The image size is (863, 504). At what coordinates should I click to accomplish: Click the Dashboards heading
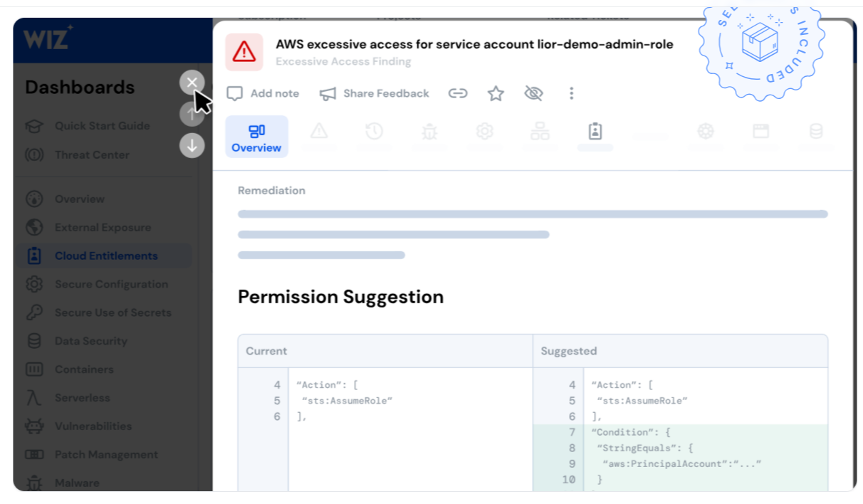80,88
